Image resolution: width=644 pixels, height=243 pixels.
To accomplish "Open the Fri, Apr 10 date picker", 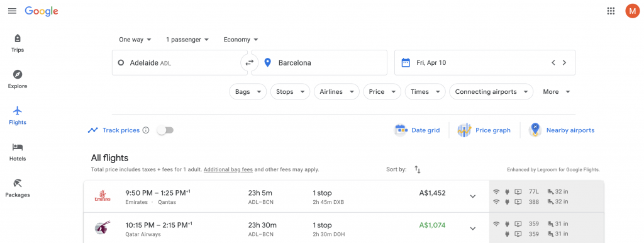I will pos(485,62).
